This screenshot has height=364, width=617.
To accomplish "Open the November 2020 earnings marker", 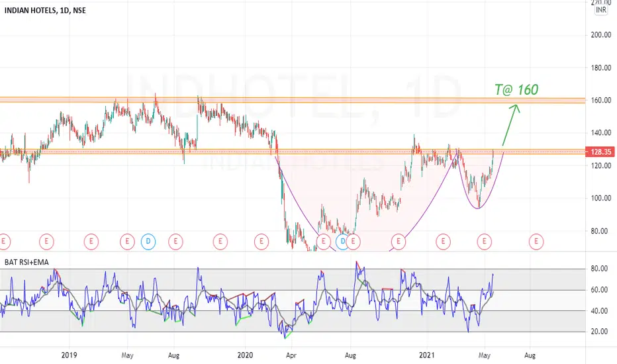I will 399,241.
